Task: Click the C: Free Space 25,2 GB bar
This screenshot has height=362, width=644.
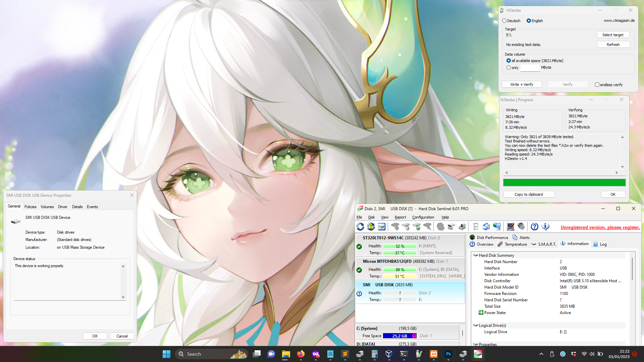Action: pos(400,336)
